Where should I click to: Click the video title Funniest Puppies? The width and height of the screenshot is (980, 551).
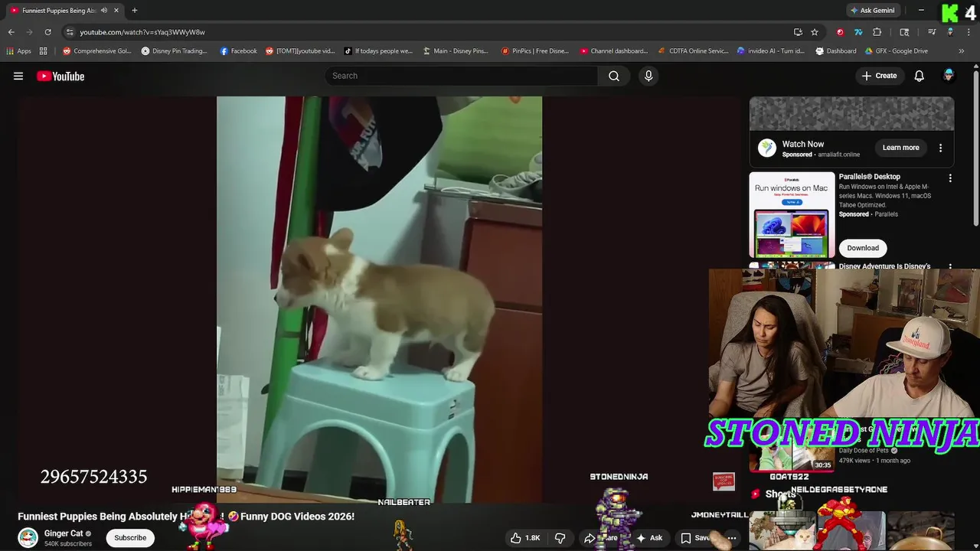point(186,517)
